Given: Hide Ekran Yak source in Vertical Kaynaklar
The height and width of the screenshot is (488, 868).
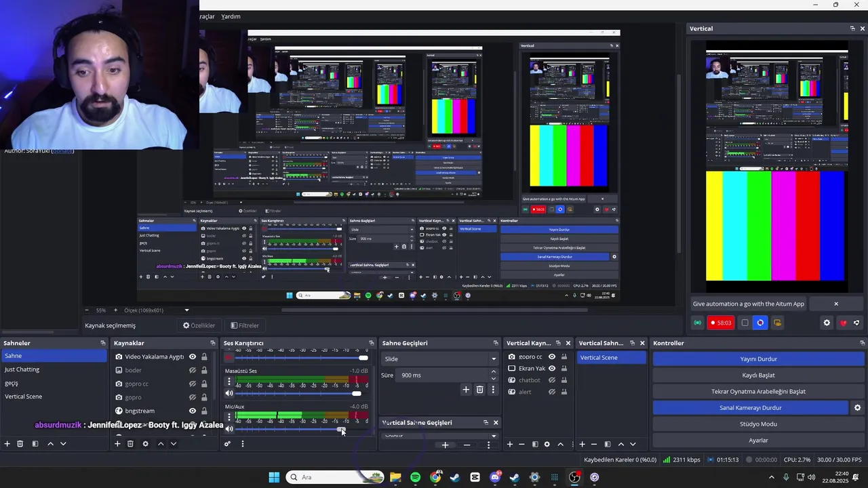Looking at the screenshot, I should (x=552, y=369).
